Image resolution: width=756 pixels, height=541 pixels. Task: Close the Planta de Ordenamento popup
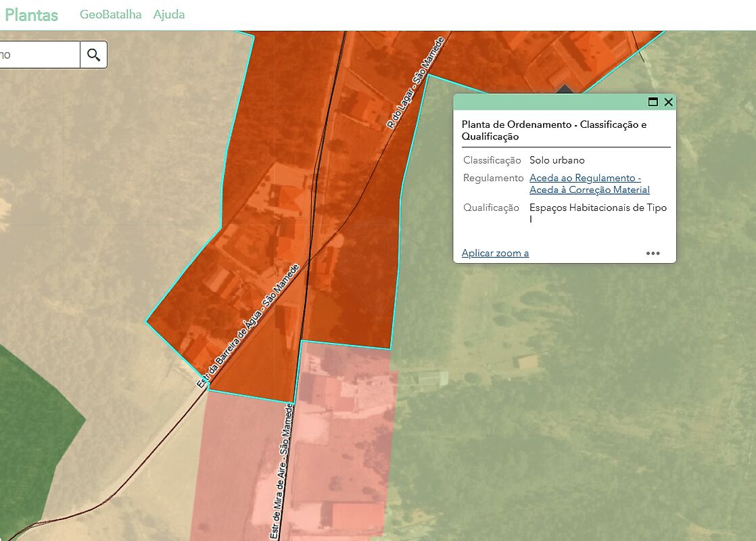[668, 102]
